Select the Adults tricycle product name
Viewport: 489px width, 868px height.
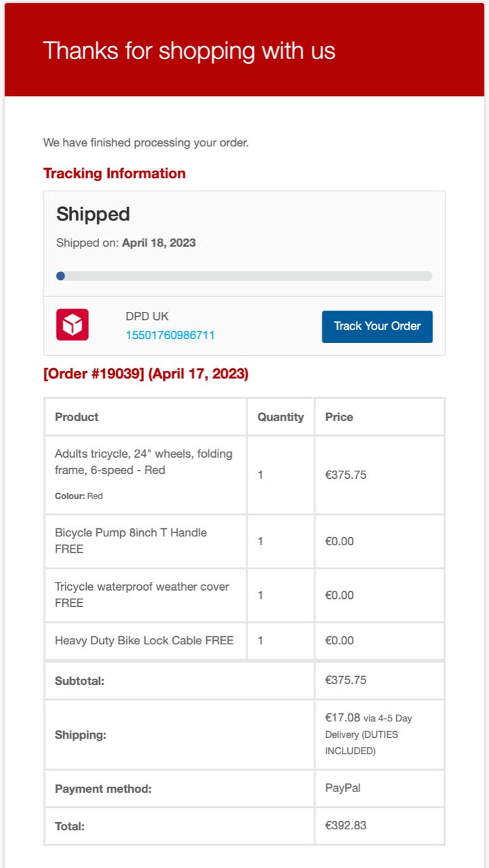point(143,462)
